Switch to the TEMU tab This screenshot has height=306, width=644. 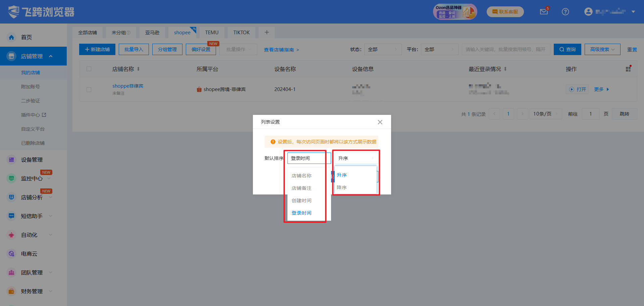pyautogui.click(x=212, y=33)
